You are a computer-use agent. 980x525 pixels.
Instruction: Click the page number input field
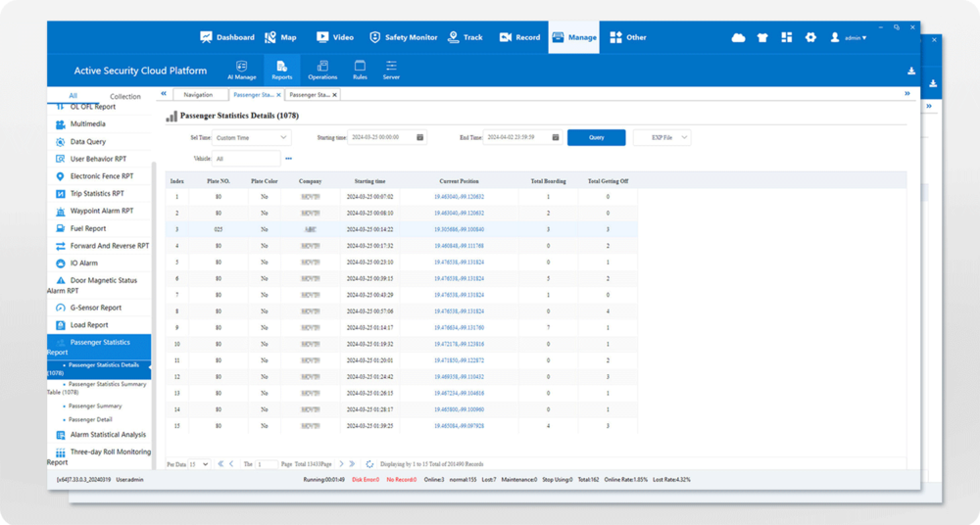(268, 463)
